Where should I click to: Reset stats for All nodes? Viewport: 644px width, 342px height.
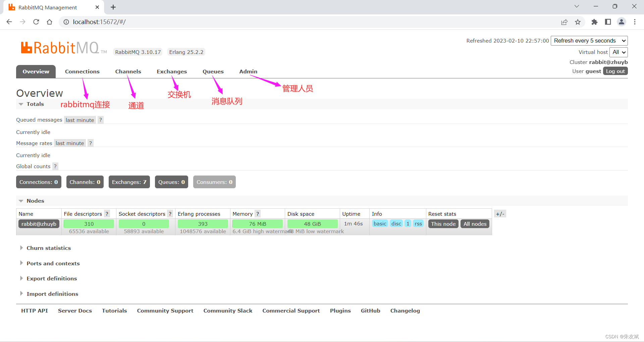(475, 224)
